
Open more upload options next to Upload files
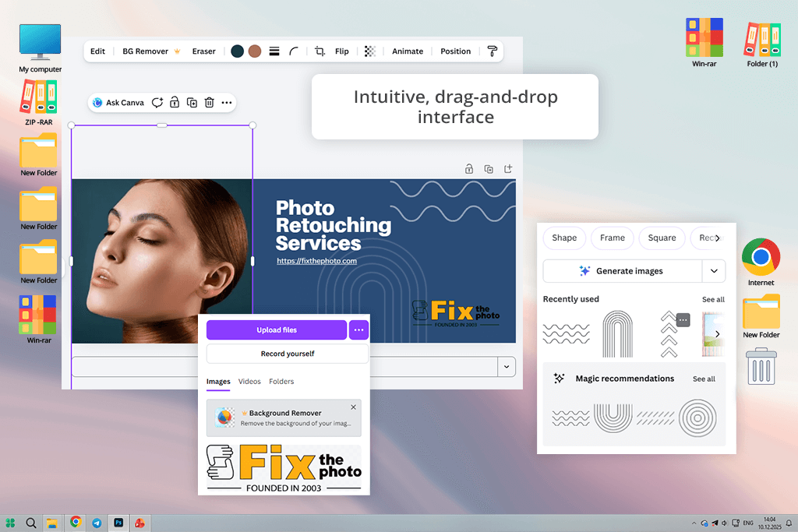tap(358, 330)
